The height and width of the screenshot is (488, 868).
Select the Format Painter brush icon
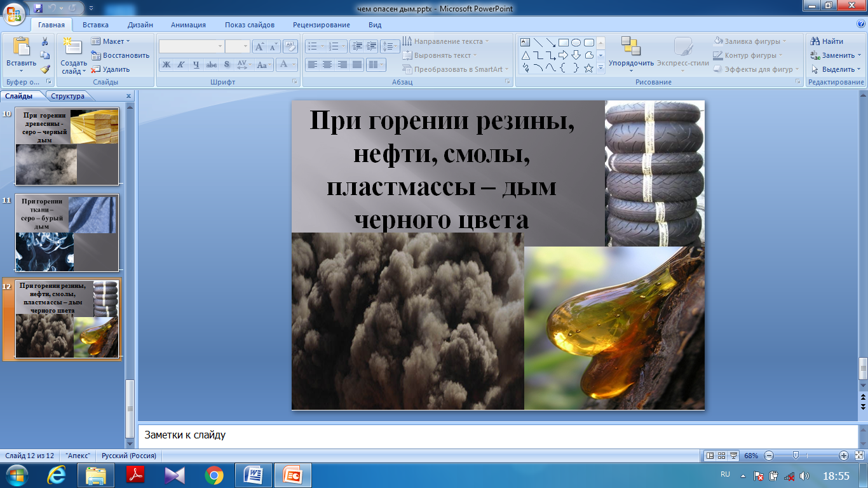coord(45,69)
